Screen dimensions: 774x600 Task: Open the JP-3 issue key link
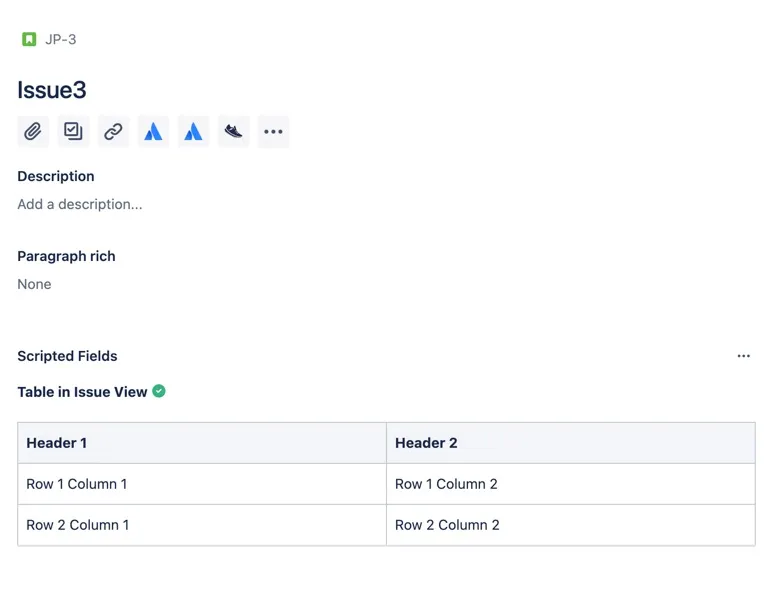point(61,39)
